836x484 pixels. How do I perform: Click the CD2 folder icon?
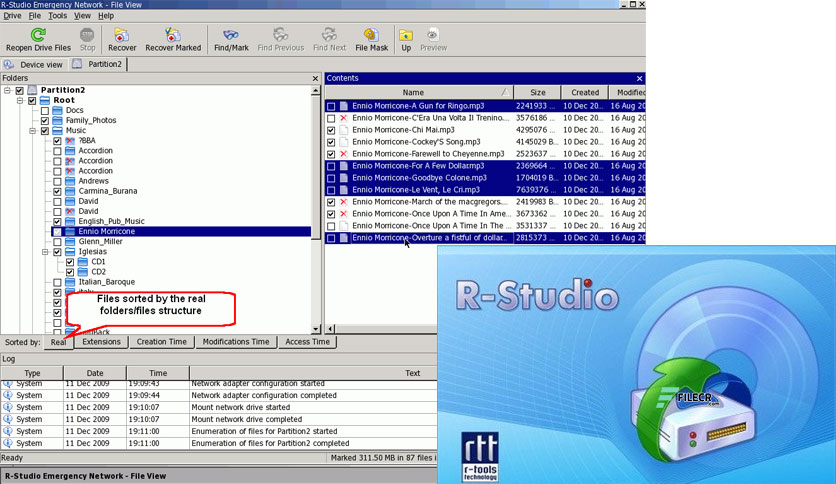click(x=83, y=272)
